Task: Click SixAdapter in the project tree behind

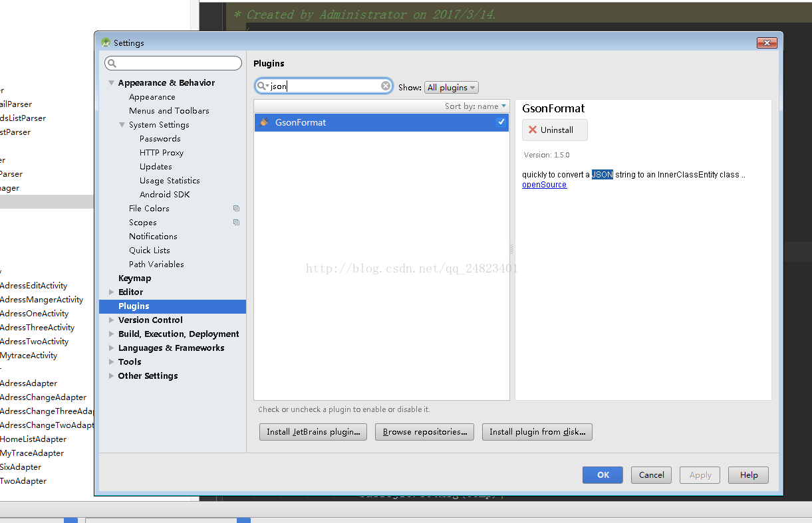Action: click(21, 467)
